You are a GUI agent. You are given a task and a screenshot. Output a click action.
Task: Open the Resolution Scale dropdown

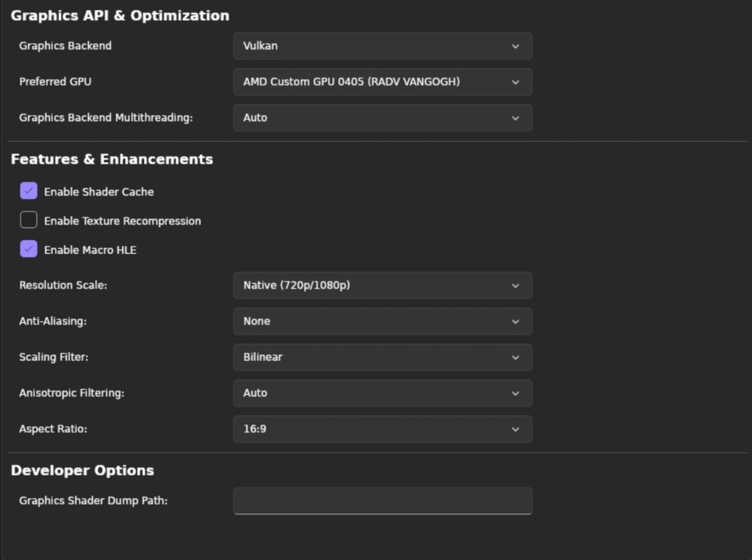pos(382,286)
